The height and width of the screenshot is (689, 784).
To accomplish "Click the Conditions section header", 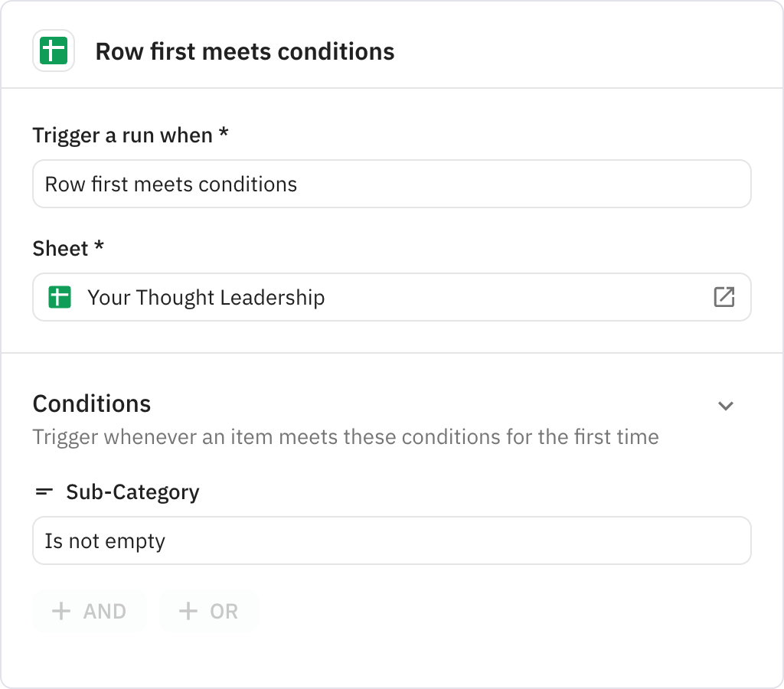I will click(91, 403).
